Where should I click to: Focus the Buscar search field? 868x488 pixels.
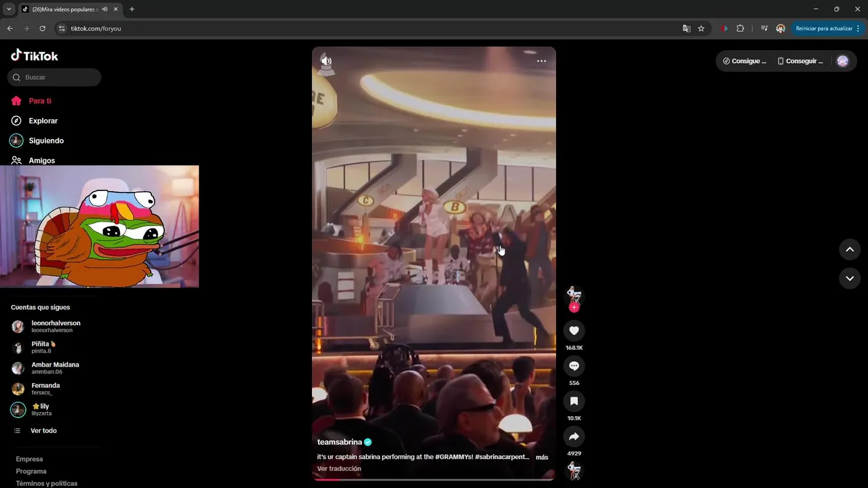(54, 77)
